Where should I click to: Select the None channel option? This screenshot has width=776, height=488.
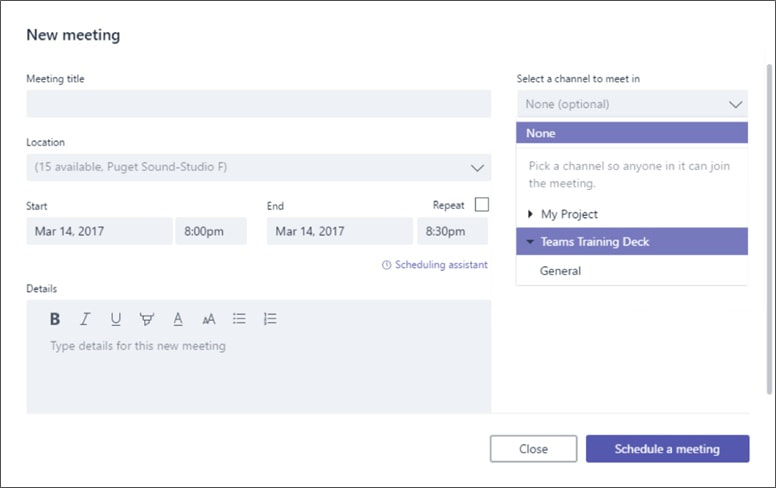point(632,133)
